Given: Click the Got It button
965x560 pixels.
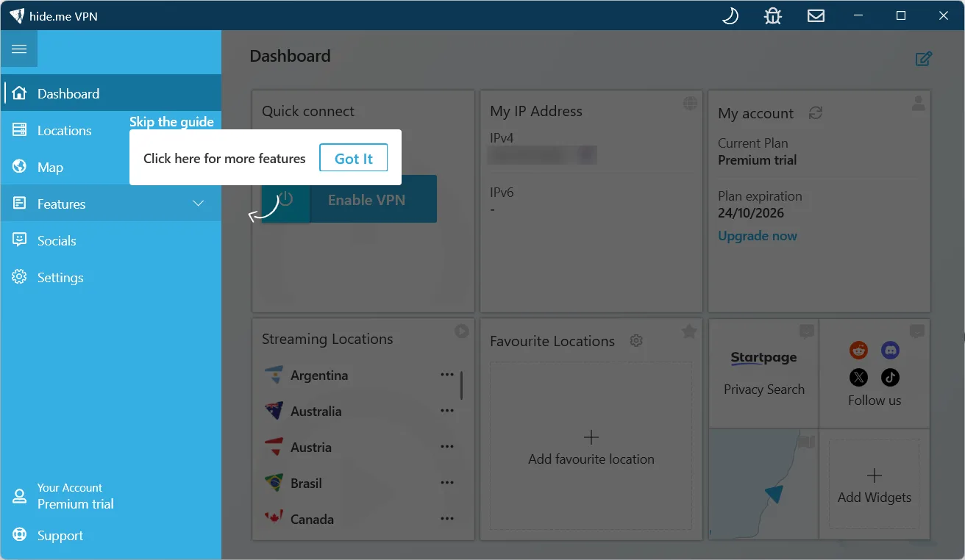Looking at the screenshot, I should coord(354,158).
